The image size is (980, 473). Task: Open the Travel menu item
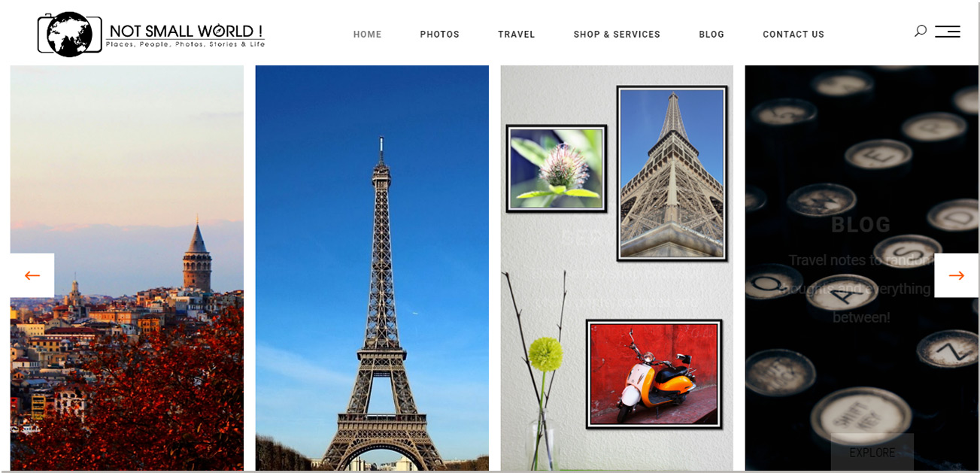pyautogui.click(x=516, y=35)
